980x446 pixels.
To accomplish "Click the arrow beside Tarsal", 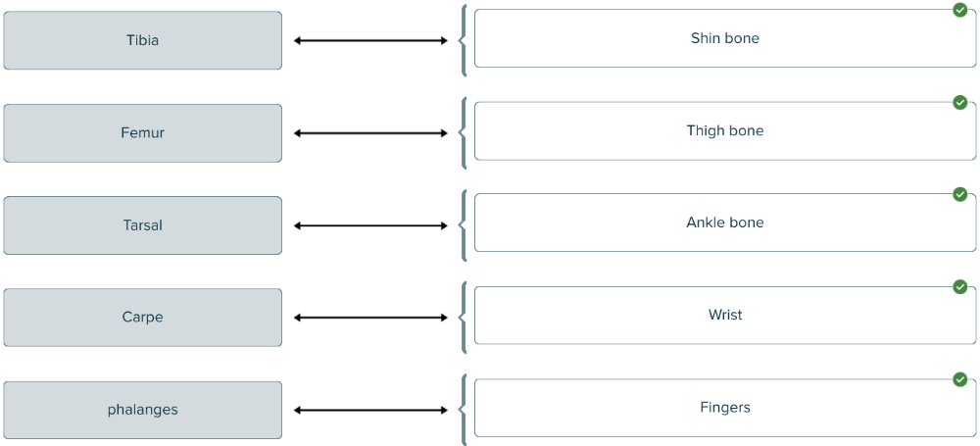I will (370, 225).
